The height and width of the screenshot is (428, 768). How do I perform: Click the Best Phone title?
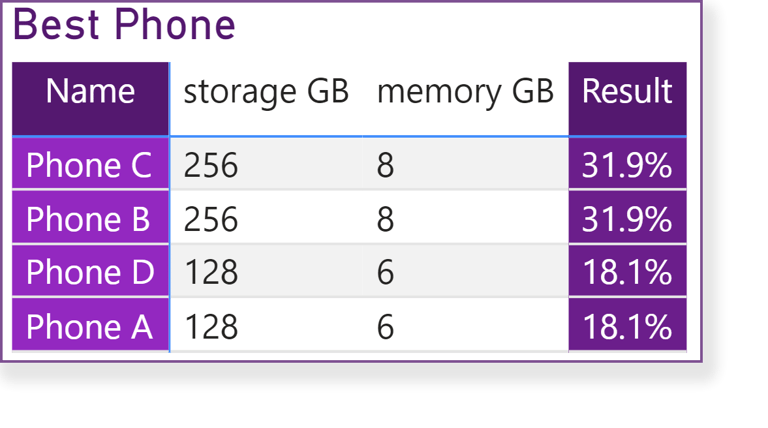(124, 24)
